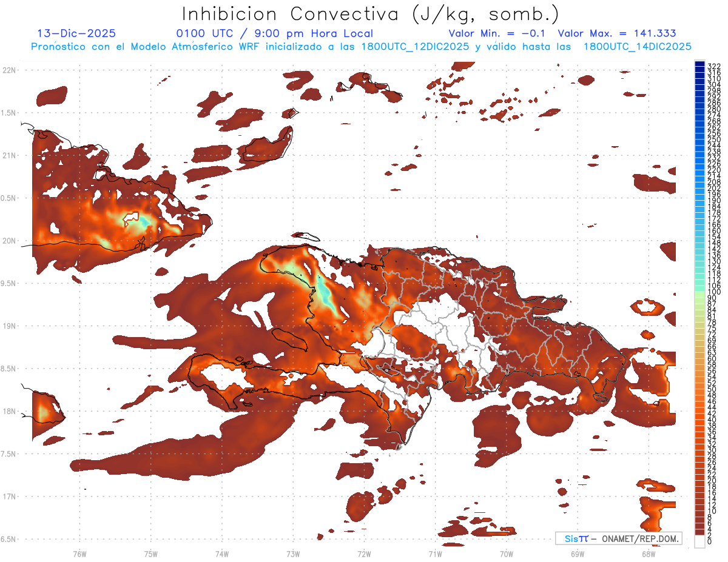This screenshot has height=562, width=728.
Task: Click the '8.5N' latitude tick label
Action: click(x=9, y=369)
